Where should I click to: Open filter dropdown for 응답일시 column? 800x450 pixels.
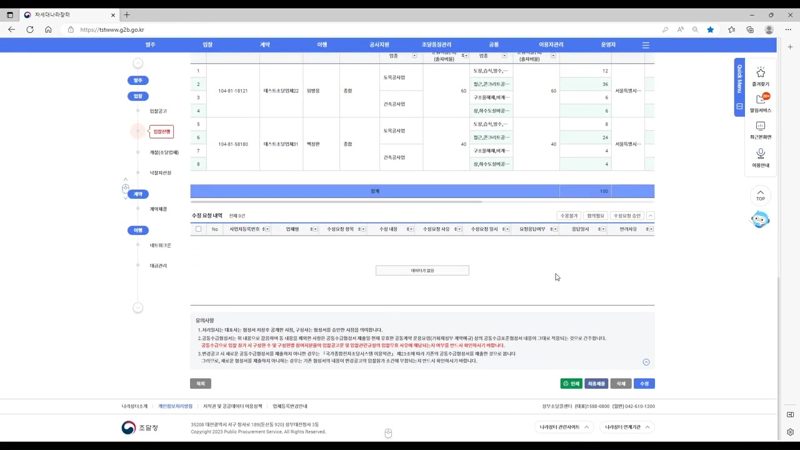602,229
